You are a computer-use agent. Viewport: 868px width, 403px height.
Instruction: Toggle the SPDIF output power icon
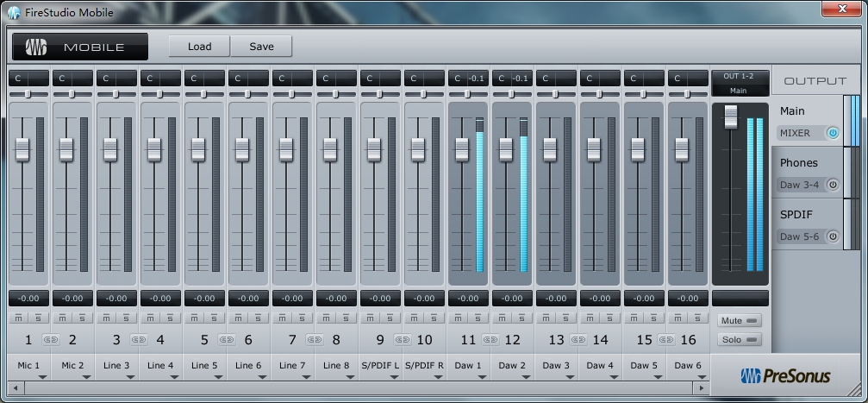click(x=833, y=236)
